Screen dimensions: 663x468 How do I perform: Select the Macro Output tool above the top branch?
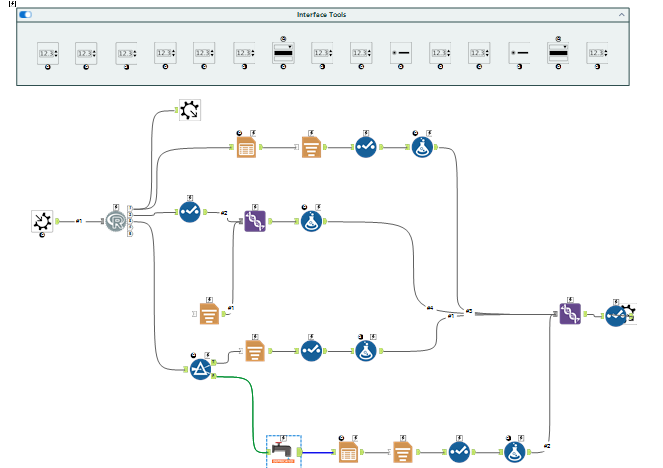(190, 110)
